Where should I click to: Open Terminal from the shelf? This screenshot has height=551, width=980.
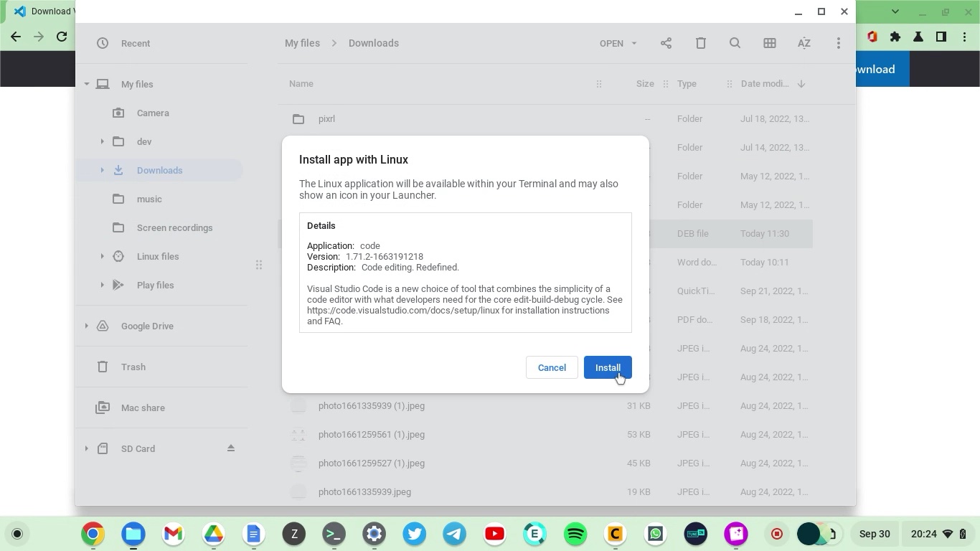334,534
